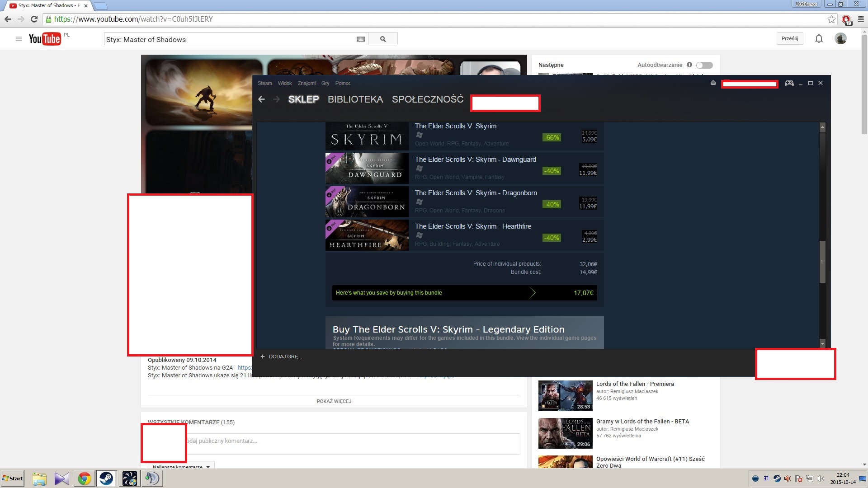Viewport: 868px width, 488px height.
Task: Click Steam store scrollbar down arrow
Action: 822,344
